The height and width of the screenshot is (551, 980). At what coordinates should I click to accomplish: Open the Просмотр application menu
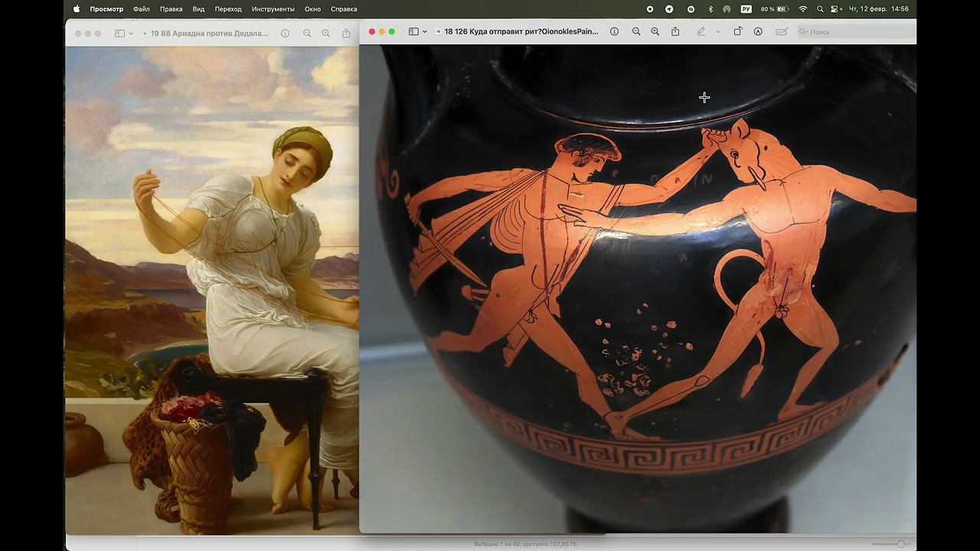[106, 9]
